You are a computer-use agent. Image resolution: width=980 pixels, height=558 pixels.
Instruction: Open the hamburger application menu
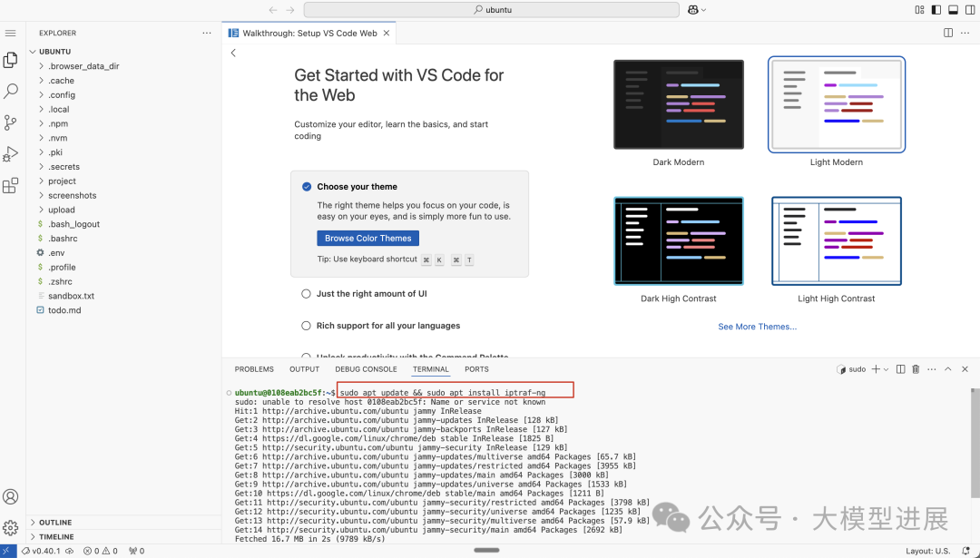pyautogui.click(x=11, y=34)
